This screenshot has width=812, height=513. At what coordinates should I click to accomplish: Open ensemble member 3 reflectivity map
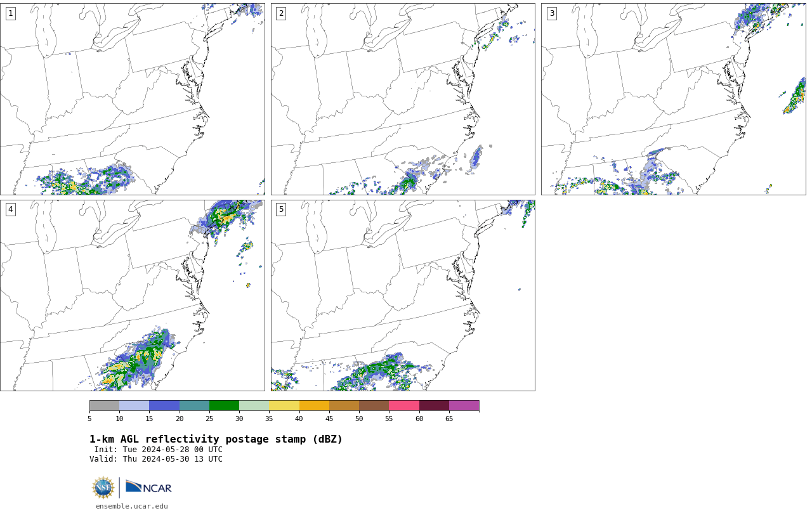[x=674, y=99]
